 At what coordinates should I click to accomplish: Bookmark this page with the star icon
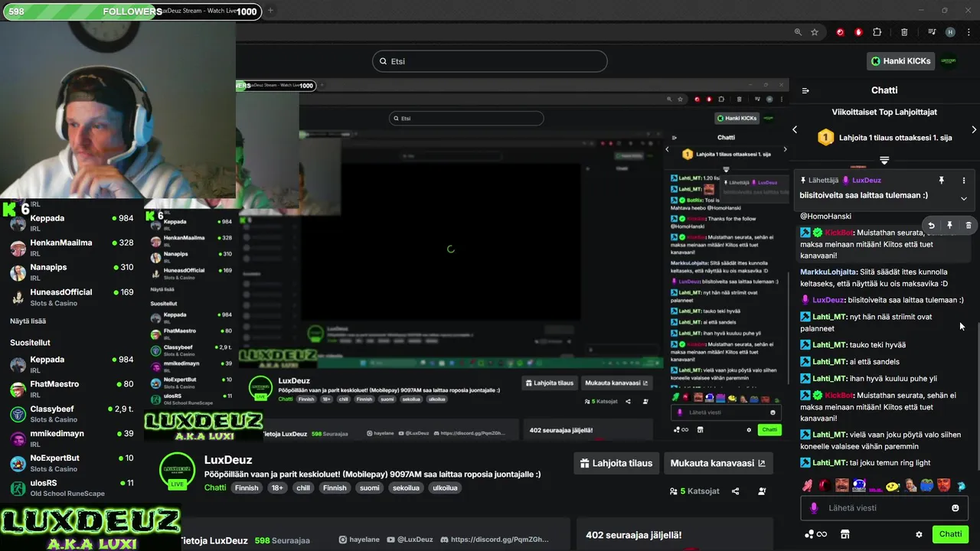pos(815,32)
